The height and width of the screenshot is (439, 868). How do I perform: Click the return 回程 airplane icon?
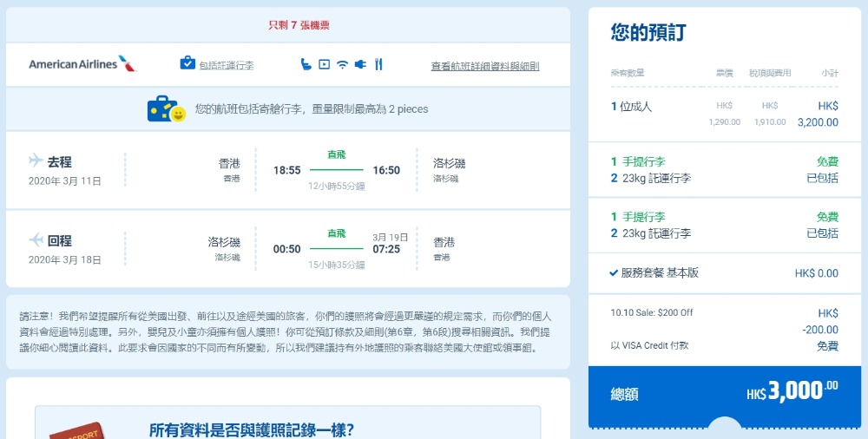pos(36,239)
